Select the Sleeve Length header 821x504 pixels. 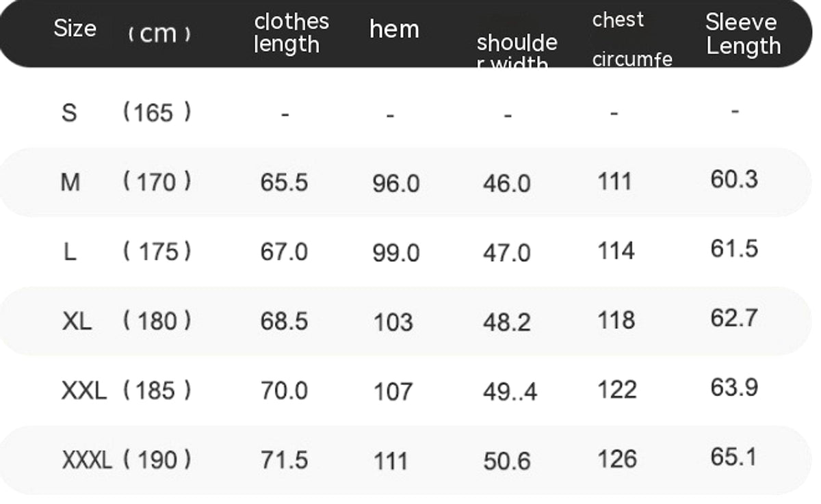pyautogui.click(x=743, y=34)
